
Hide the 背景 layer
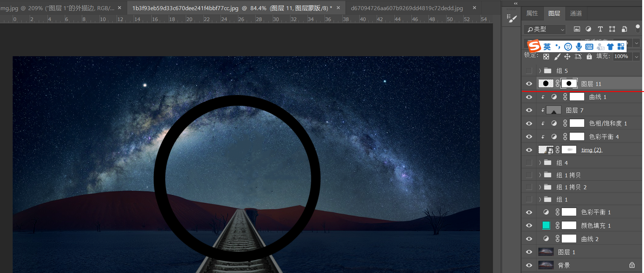529,265
